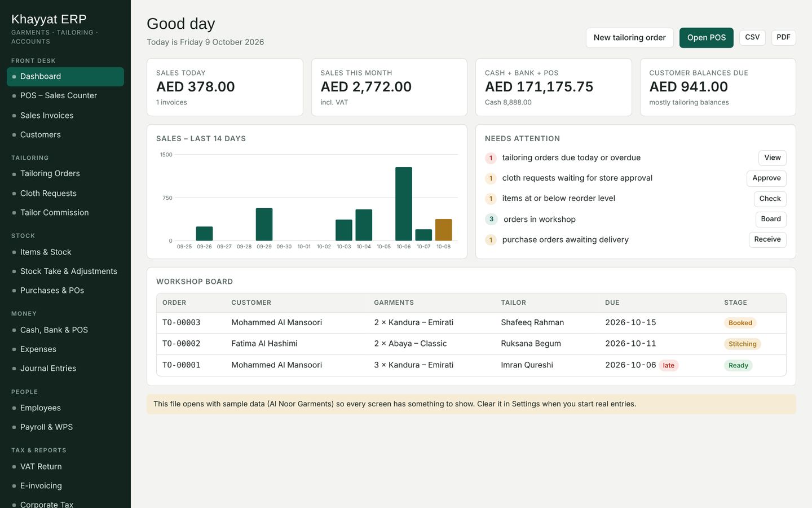Click Approve for cloth requests
This screenshot has width=812, height=508.
[766, 178]
